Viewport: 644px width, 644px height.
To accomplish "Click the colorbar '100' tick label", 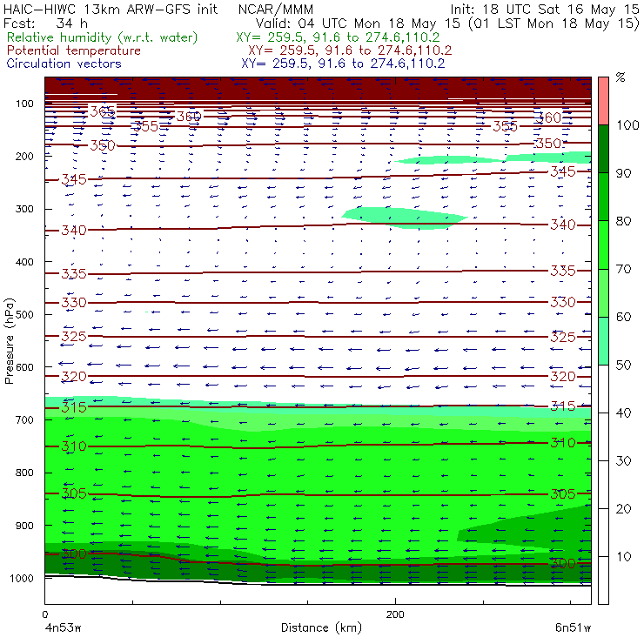I will pos(627,124).
